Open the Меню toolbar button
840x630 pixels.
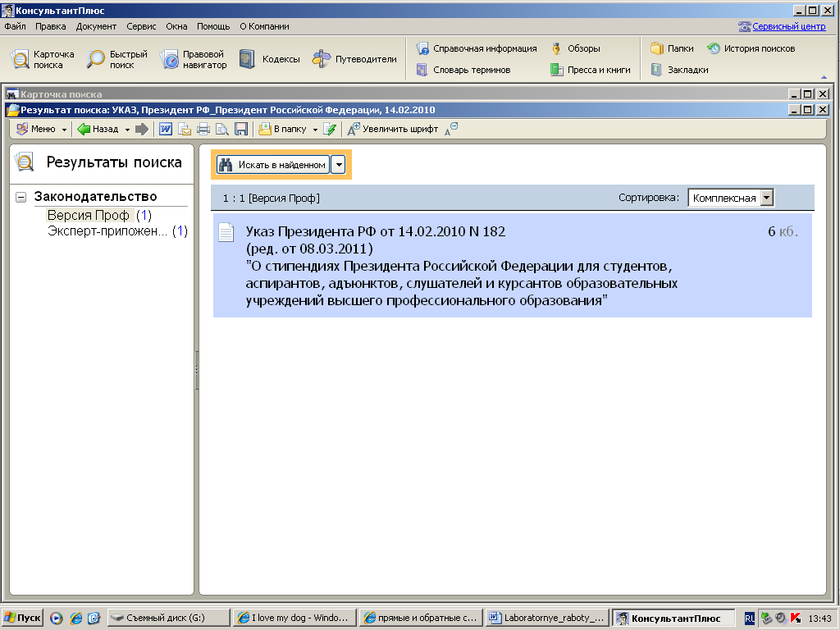(41, 129)
